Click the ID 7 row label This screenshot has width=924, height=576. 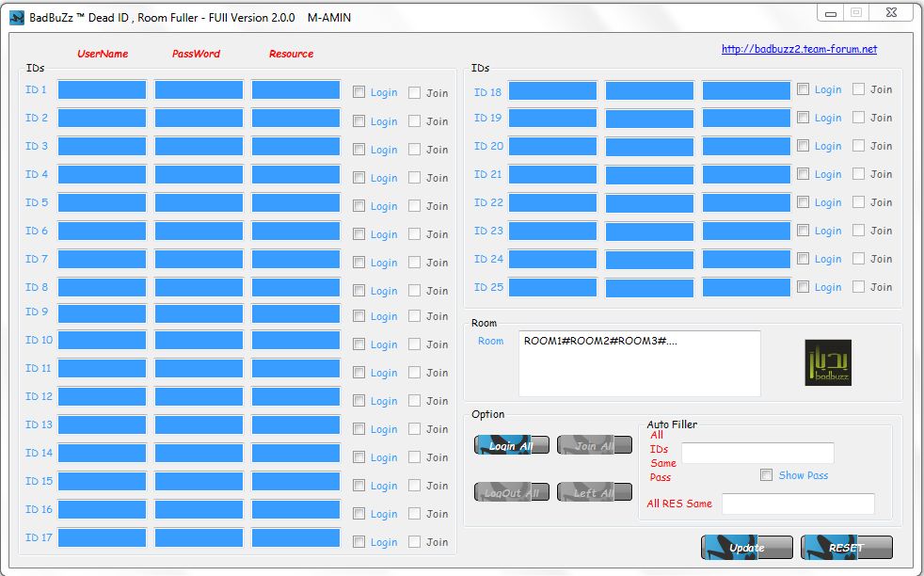click(x=37, y=259)
